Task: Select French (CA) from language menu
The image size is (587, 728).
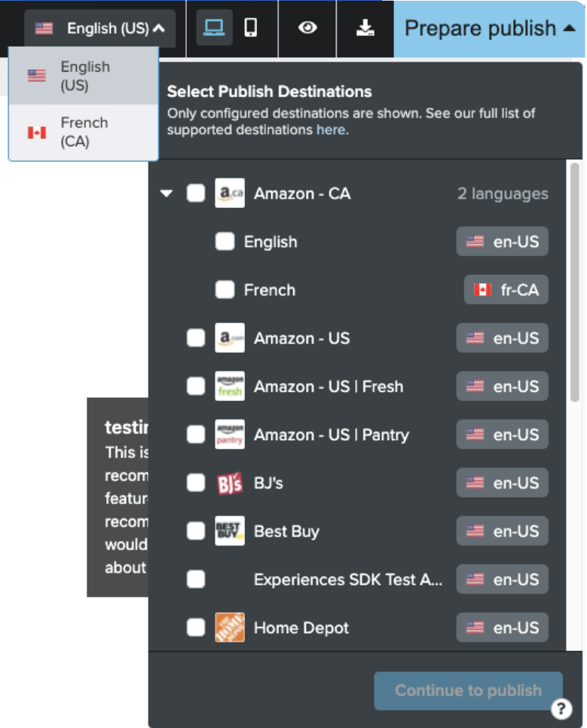Action: click(x=84, y=133)
